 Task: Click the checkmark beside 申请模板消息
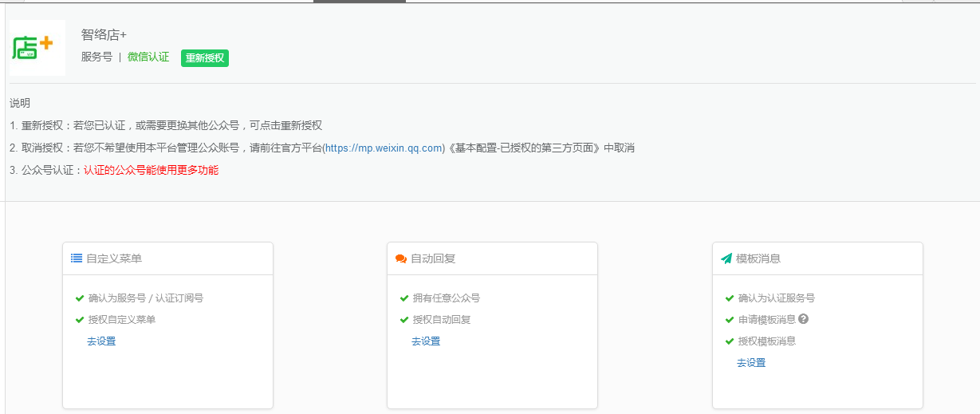pyautogui.click(x=730, y=320)
